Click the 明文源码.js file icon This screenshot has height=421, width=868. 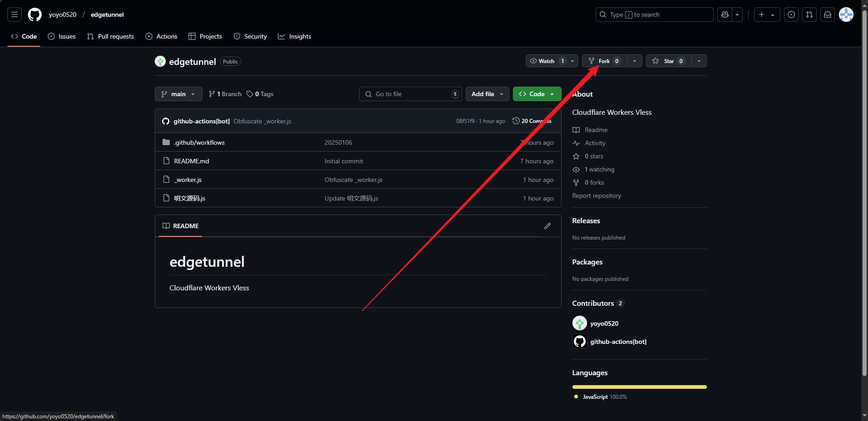[x=166, y=198]
